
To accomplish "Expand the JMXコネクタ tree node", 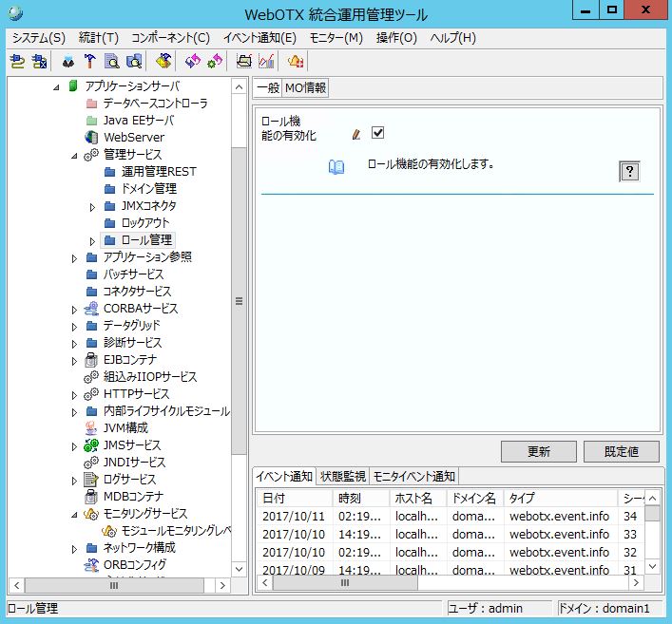I will [x=92, y=206].
